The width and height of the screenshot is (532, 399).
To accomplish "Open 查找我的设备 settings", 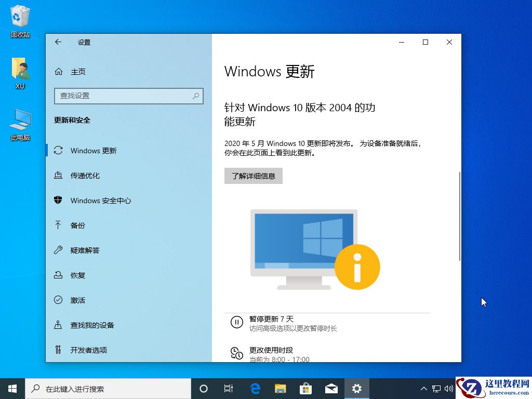I will pos(91,325).
